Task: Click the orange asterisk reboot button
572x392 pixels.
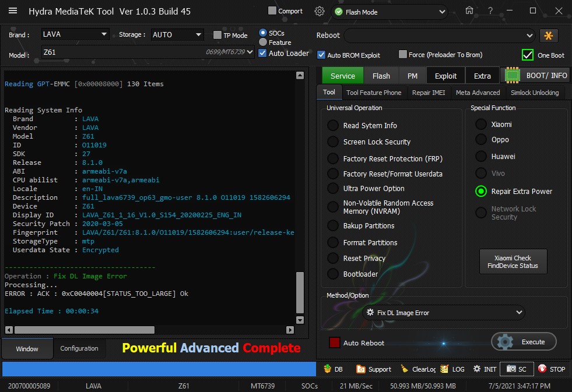Action: click(548, 36)
